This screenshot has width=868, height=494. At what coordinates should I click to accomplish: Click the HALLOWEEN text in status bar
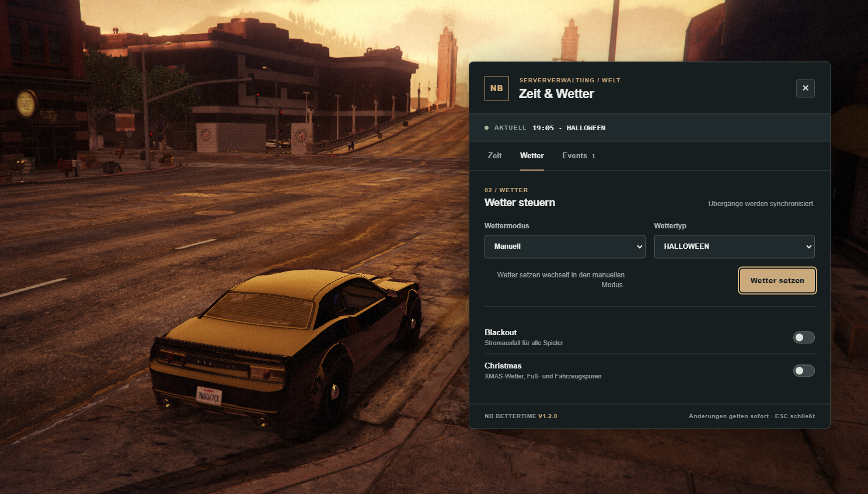point(585,128)
